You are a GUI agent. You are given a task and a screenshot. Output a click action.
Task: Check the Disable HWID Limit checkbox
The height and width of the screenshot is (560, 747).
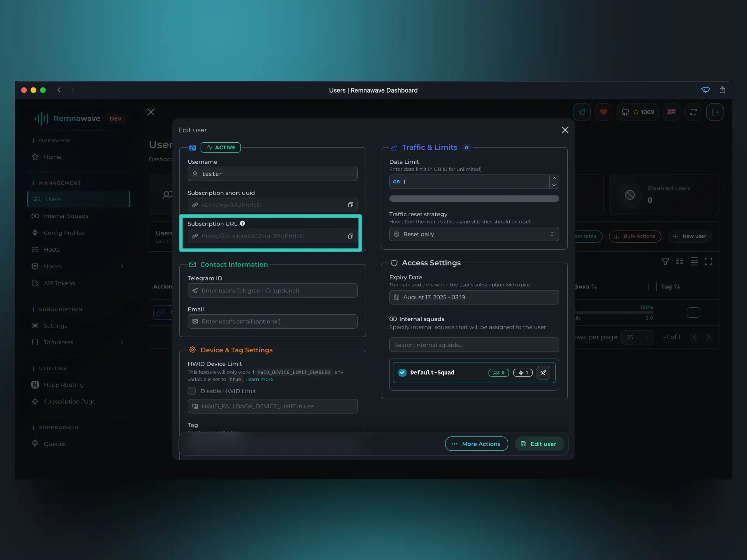click(192, 391)
